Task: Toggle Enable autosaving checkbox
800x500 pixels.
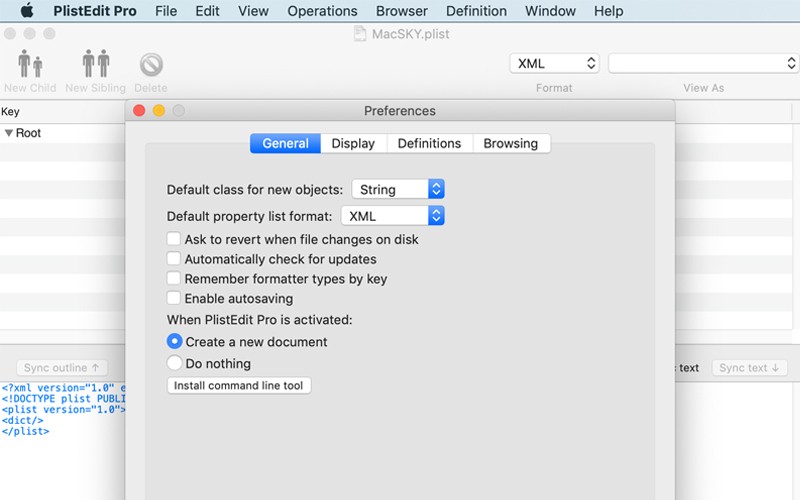Action: [173, 298]
